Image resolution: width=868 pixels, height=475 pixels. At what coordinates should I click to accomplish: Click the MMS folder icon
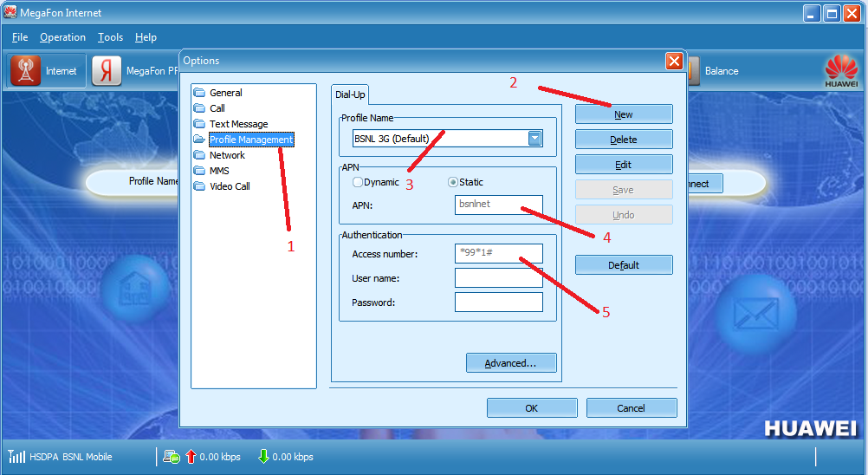click(x=199, y=171)
